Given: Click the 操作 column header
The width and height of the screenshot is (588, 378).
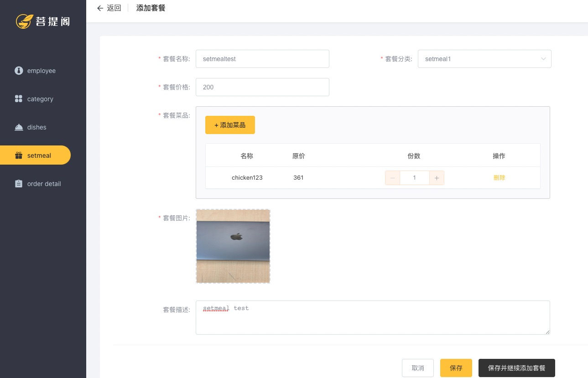Looking at the screenshot, I should coord(499,156).
